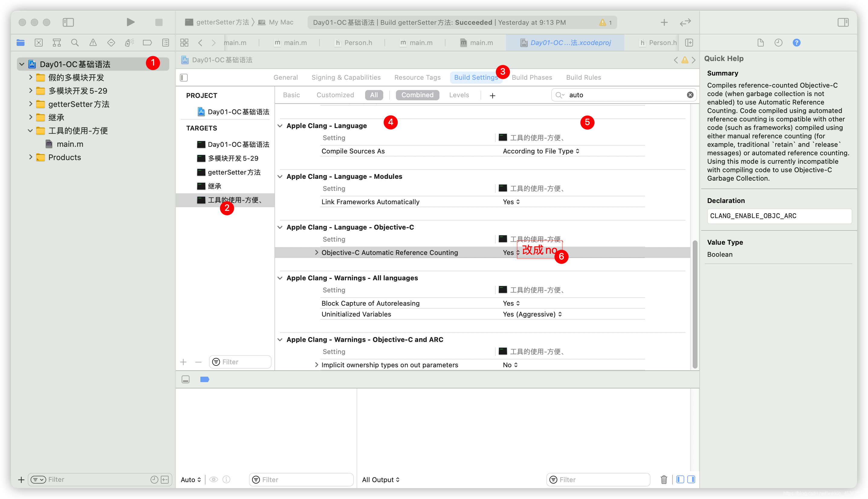This screenshot has width=868, height=499.
Task: Click the Quick Help inspector icon
Action: pos(798,42)
